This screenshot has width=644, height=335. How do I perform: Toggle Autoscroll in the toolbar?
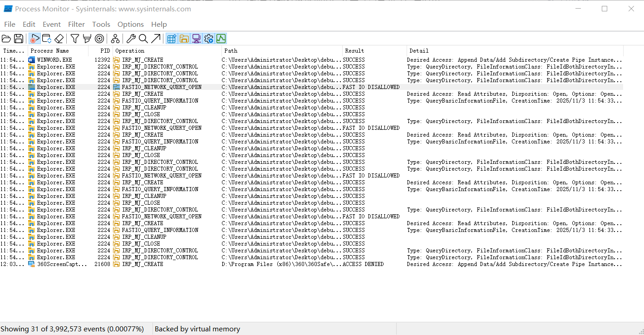coord(46,39)
